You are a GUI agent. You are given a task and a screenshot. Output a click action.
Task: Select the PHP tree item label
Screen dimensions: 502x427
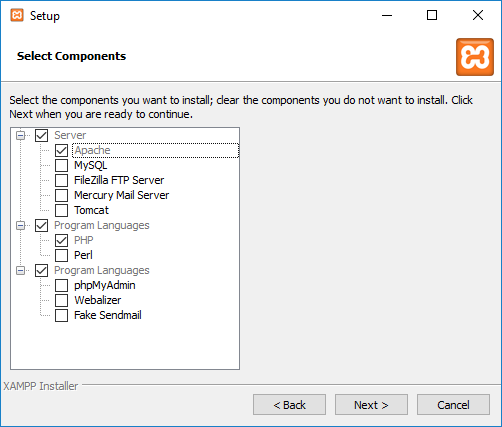(84, 240)
